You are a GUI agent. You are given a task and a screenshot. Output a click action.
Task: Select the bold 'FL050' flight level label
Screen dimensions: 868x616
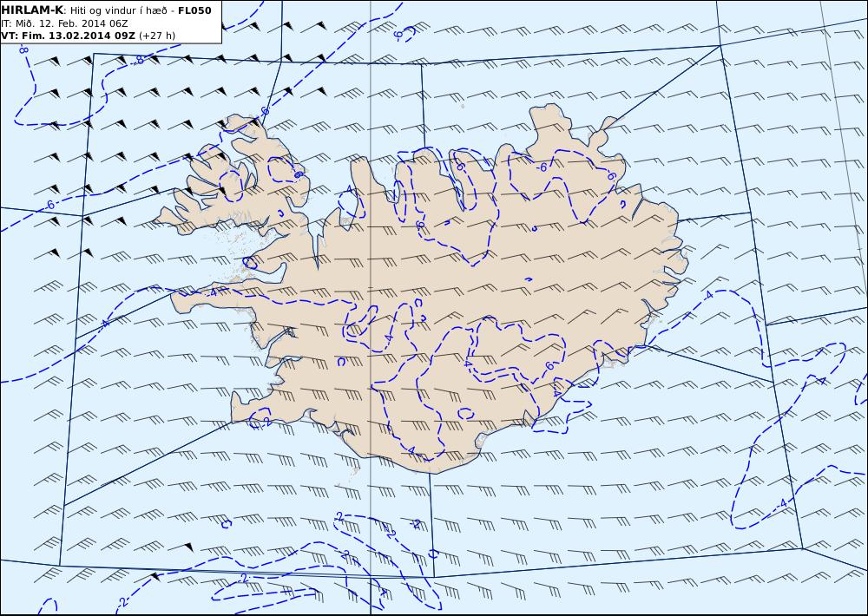click(x=194, y=10)
